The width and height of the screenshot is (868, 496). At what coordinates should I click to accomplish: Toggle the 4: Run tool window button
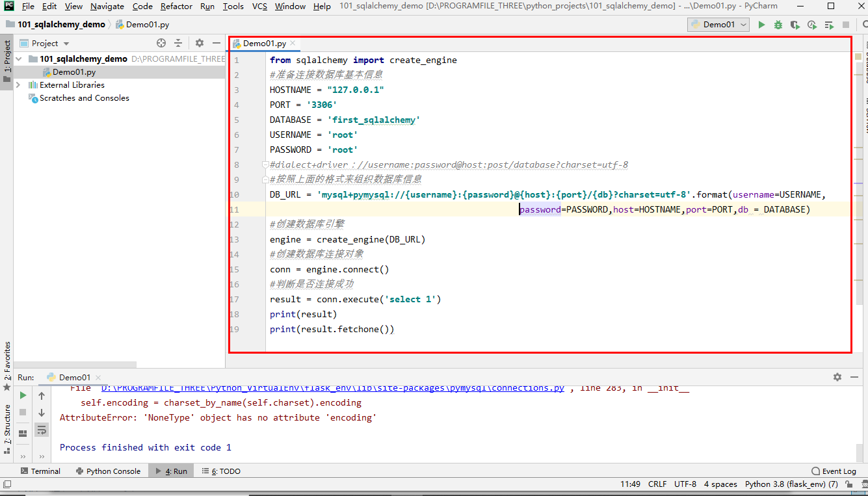(x=171, y=471)
